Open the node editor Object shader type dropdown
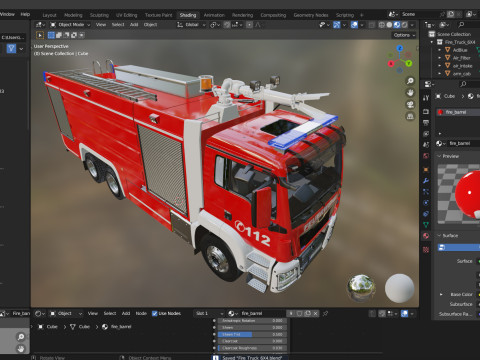The height and width of the screenshot is (360, 480). [66, 313]
